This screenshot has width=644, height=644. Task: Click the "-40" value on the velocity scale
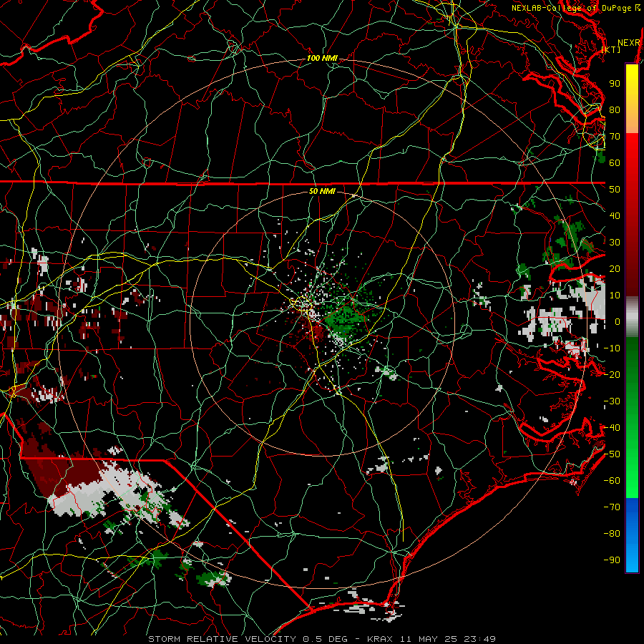[612, 428]
